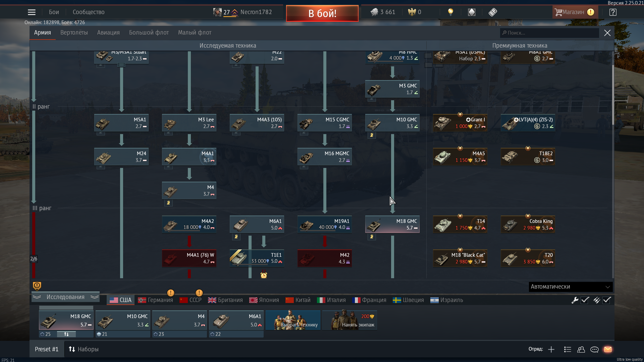This screenshot has height=362, width=644.
Task: Click the golden eagles balance icon
Action: click(412, 12)
